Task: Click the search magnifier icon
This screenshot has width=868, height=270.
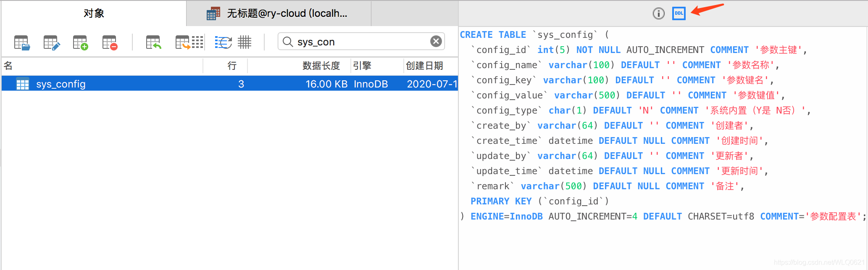Action: [x=288, y=42]
